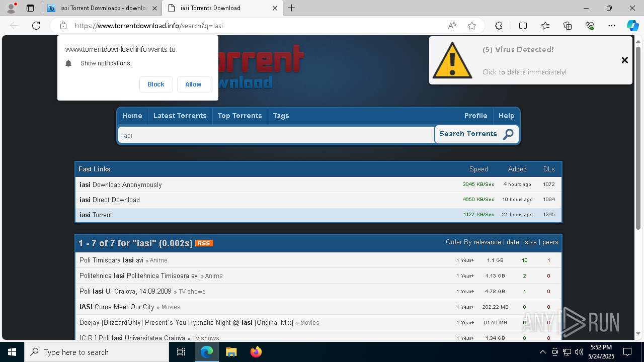Close the 'iasi Torrents Download' tab
The height and width of the screenshot is (362, 644).
(x=275, y=8)
